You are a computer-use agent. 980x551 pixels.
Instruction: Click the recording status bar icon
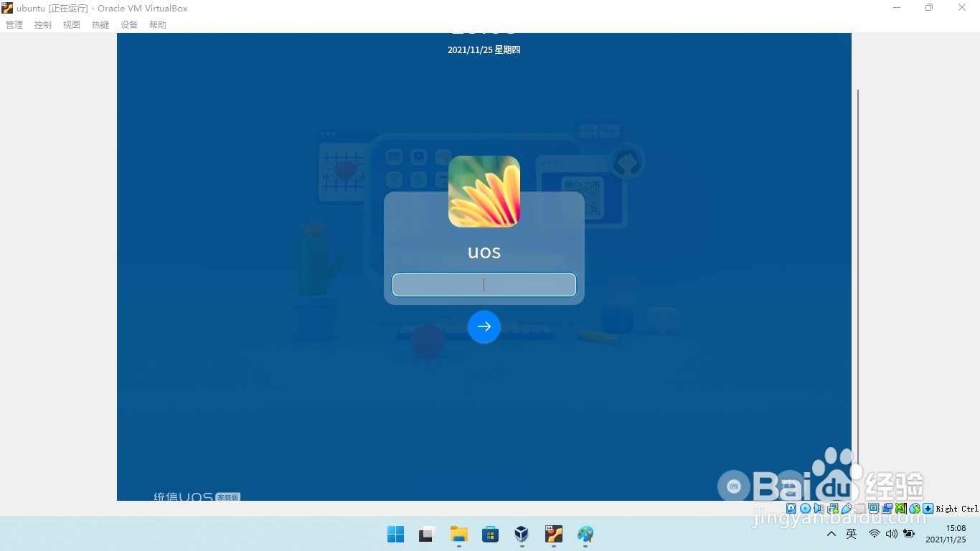click(x=887, y=508)
